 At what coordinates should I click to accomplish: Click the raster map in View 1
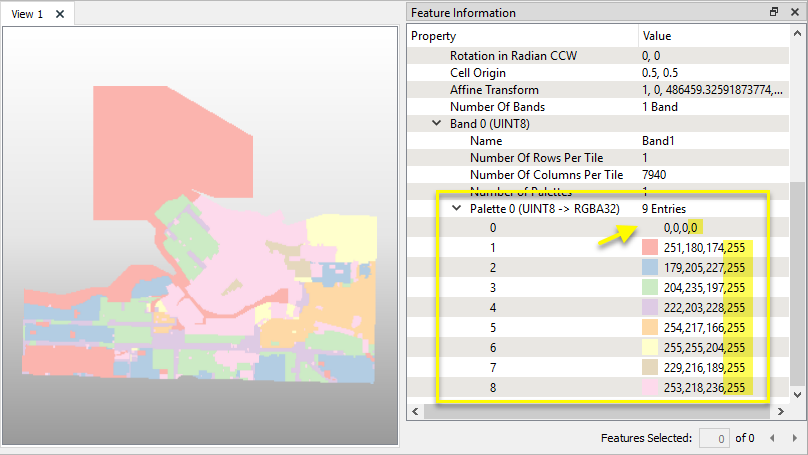199,234
